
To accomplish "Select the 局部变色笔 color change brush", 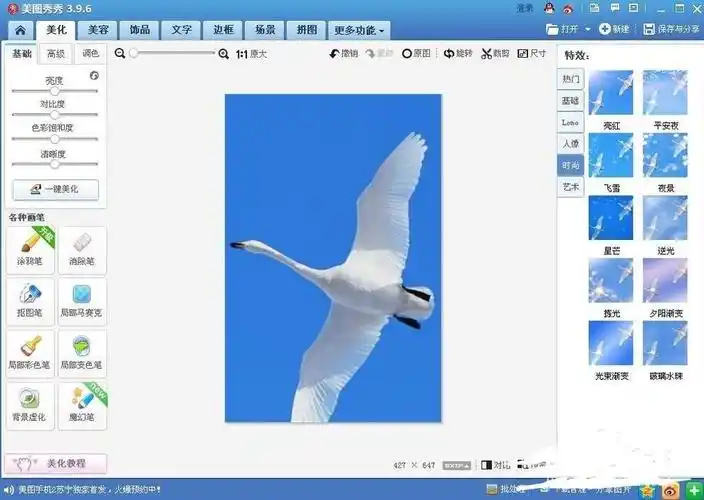I will pos(82,354).
